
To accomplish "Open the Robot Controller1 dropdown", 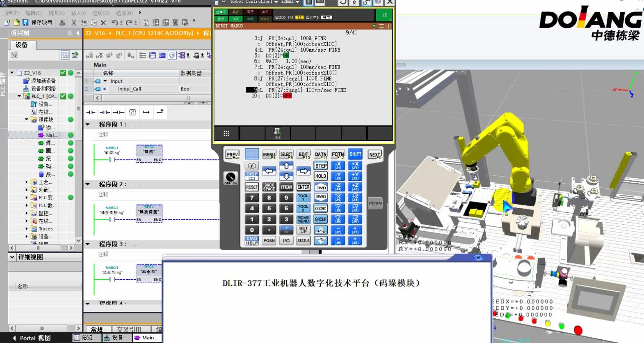I will click(276, 2).
